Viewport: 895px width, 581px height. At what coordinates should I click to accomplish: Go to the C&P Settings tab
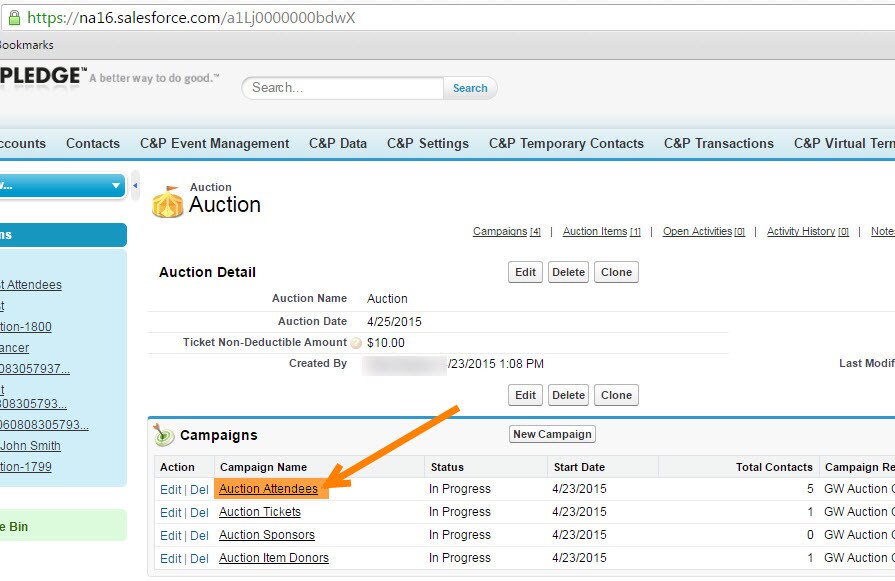pos(428,143)
